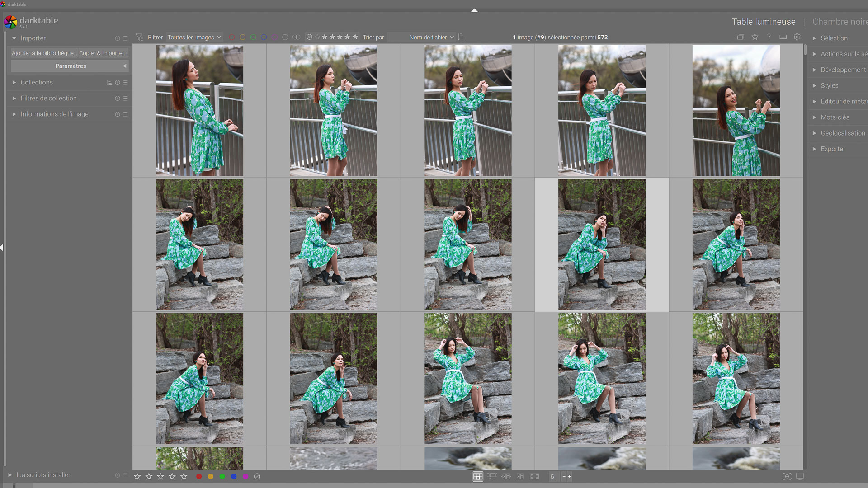This screenshot has width=868, height=488.
Task: Expand the Paramètres import section
Action: click(70, 66)
